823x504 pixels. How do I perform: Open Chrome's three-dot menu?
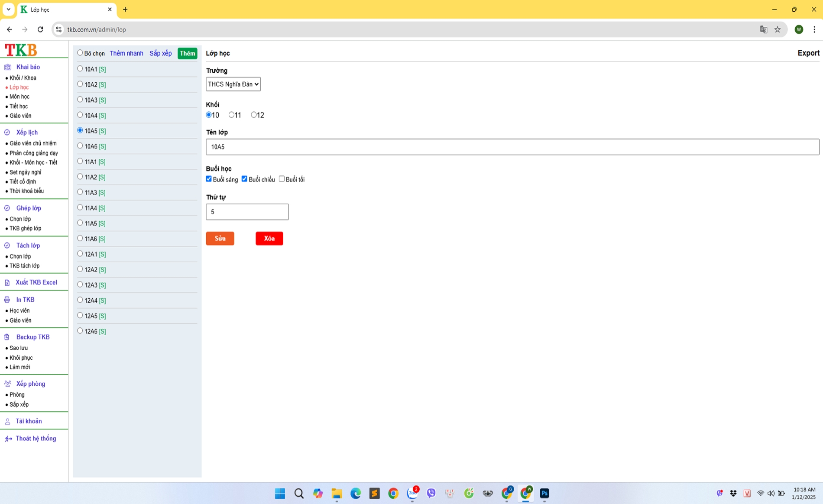point(814,29)
